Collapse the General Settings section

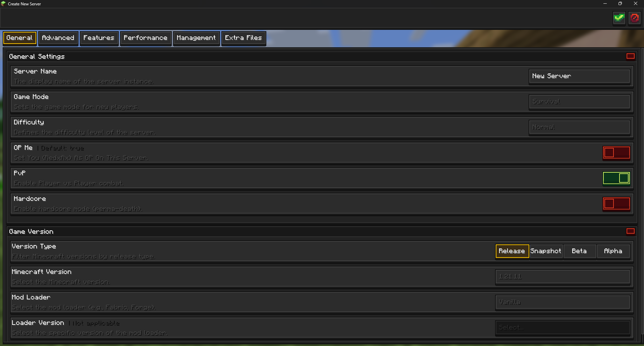[630, 56]
